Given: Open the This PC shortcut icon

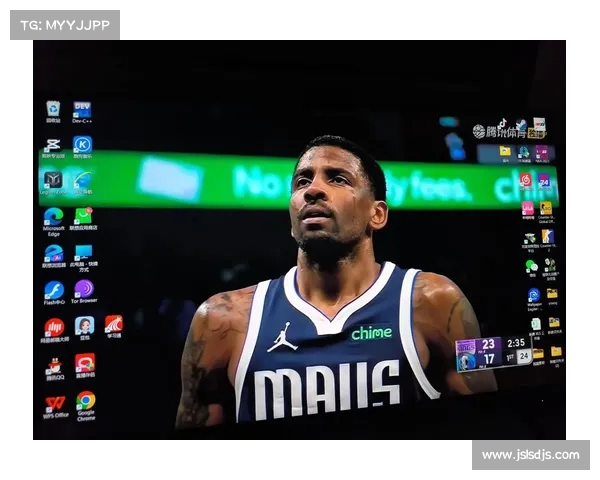Looking at the screenshot, I should [x=83, y=252].
